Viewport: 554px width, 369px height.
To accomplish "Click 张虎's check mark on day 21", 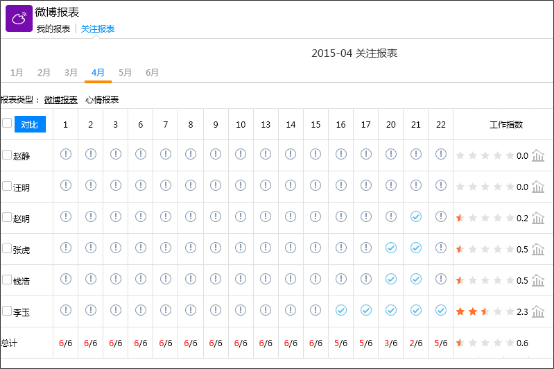I will [x=416, y=248].
